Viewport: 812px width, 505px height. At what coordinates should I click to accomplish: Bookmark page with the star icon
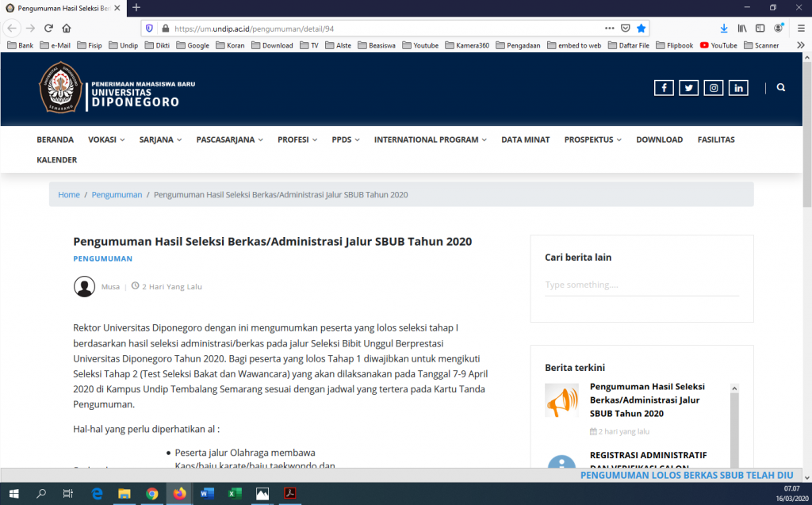pyautogui.click(x=642, y=28)
